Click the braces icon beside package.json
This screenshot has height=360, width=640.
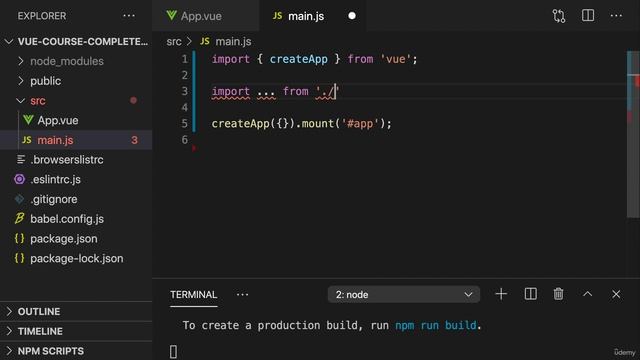pyautogui.click(x=19, y=238)
